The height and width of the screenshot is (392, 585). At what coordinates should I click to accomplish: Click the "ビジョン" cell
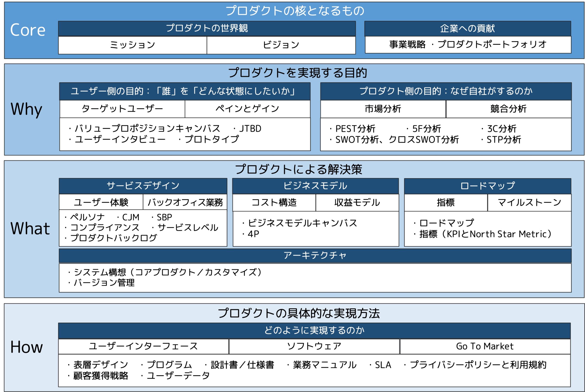(281, 45)
